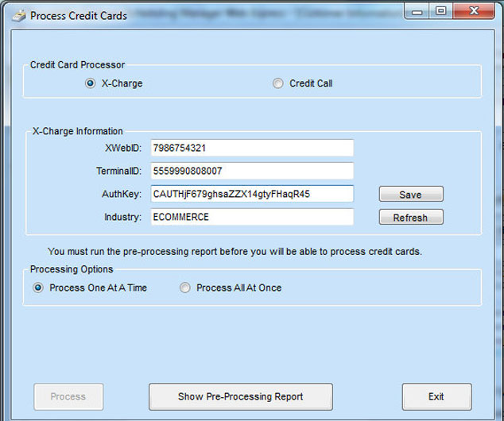
Task: Maximize the Process Credit Cards dialog
Action: pyautogui.click(x=440, y=10)
